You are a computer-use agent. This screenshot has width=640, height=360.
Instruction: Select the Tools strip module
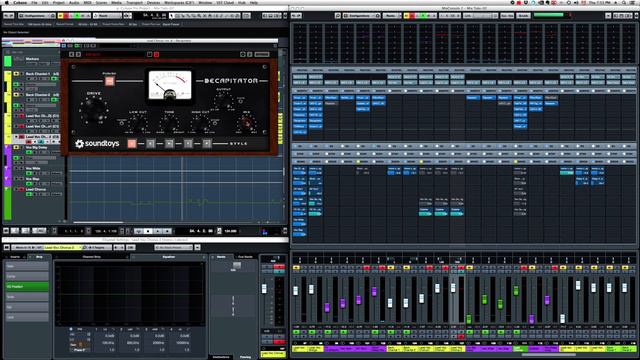tap(27, 297)
